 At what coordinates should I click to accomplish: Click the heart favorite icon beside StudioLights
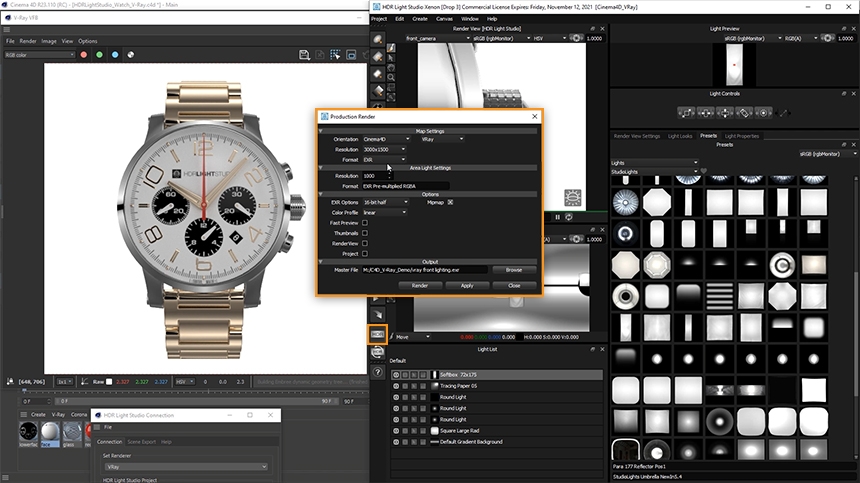704,172
